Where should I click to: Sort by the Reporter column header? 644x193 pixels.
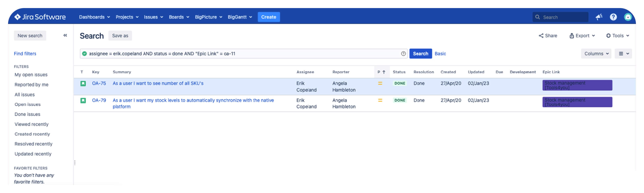(x=341, y=72)
